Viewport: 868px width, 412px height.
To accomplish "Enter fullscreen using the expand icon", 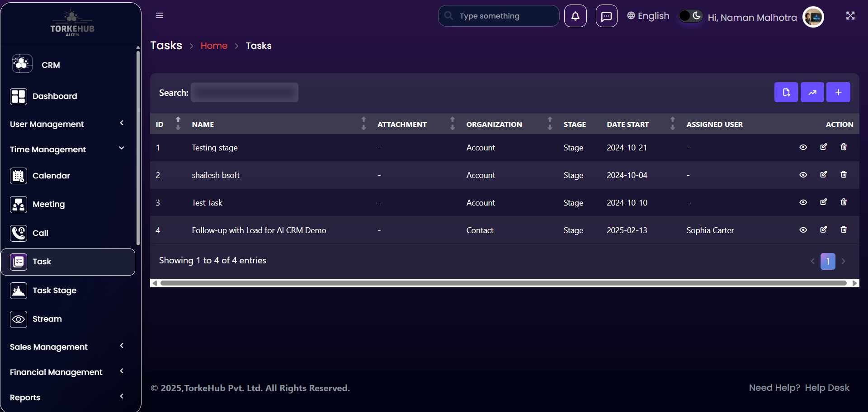I will [x=850, y=16].
